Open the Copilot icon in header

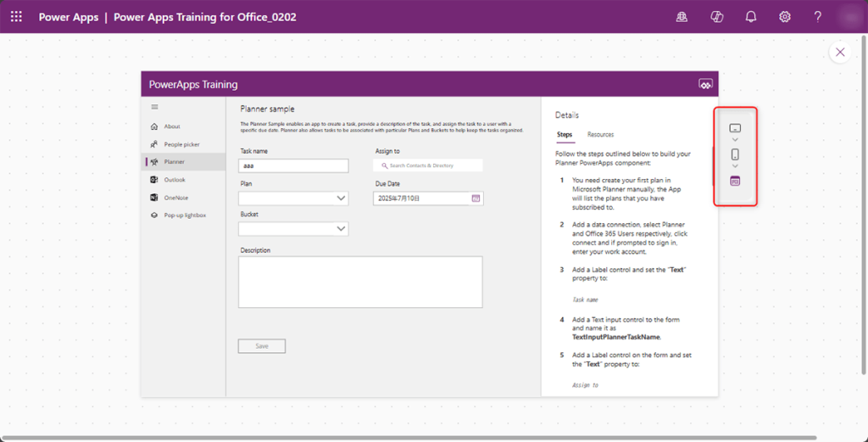click(717, 17)
